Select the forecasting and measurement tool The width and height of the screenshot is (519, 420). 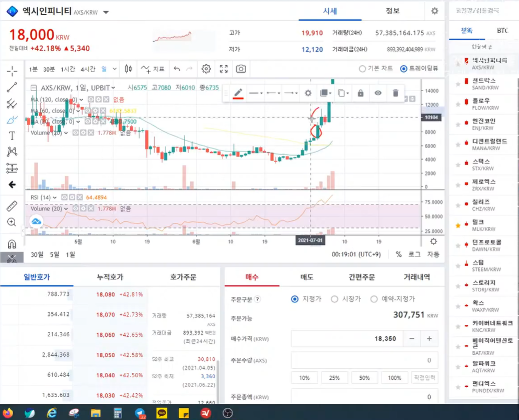point(12,168)
